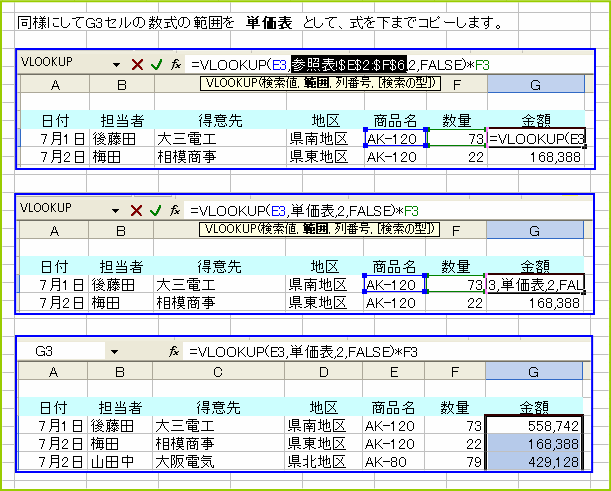Click the quantity cell 79
Viewport: 611px width, 491px height.
click(x=455, y=462)
